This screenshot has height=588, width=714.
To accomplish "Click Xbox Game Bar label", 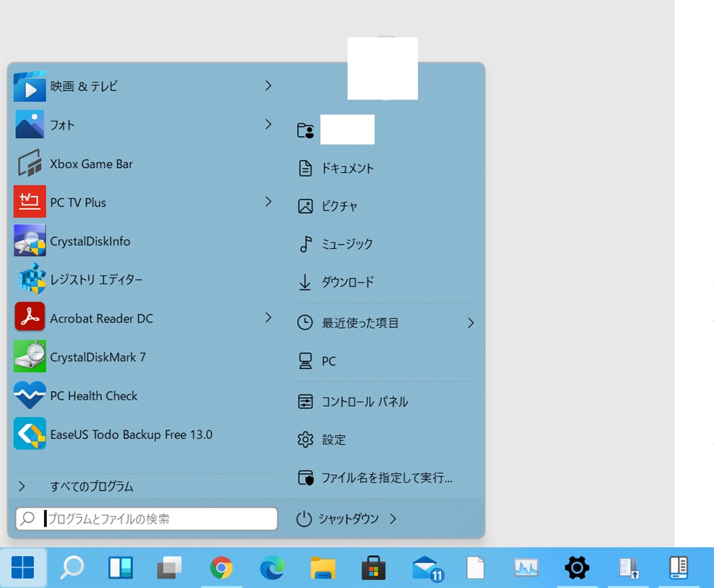I will (91, 164).
